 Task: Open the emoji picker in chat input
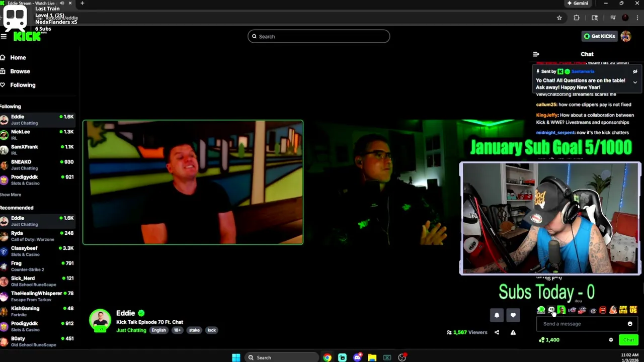630,324
